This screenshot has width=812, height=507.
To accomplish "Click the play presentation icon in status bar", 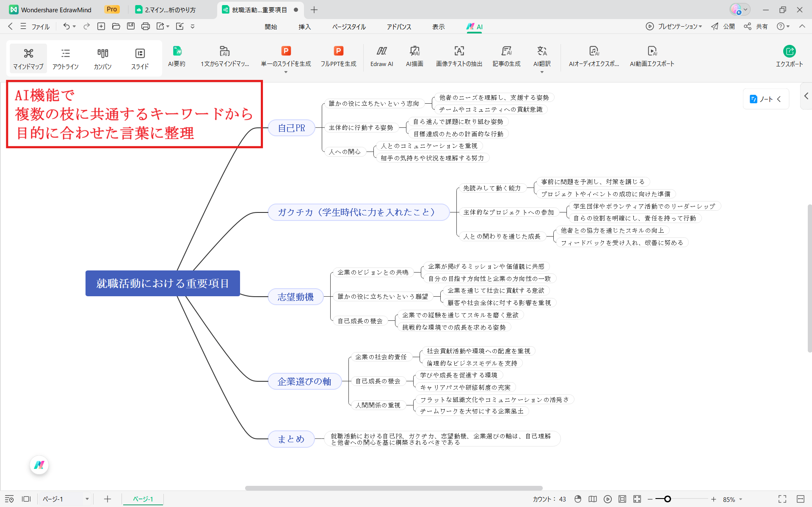I will coord(608,499).
